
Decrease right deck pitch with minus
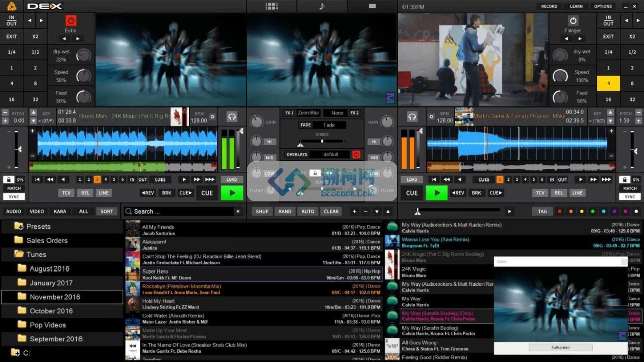638,113
